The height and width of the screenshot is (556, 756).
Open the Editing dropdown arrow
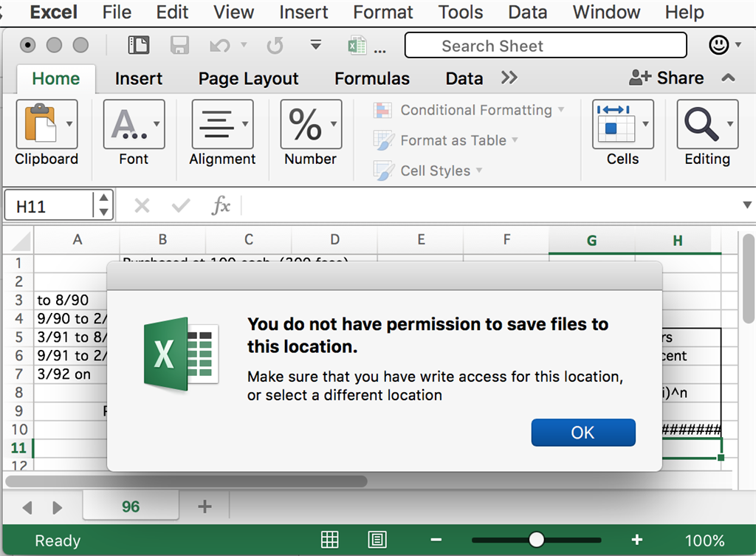pyautogui.click(x=730, y=124)
